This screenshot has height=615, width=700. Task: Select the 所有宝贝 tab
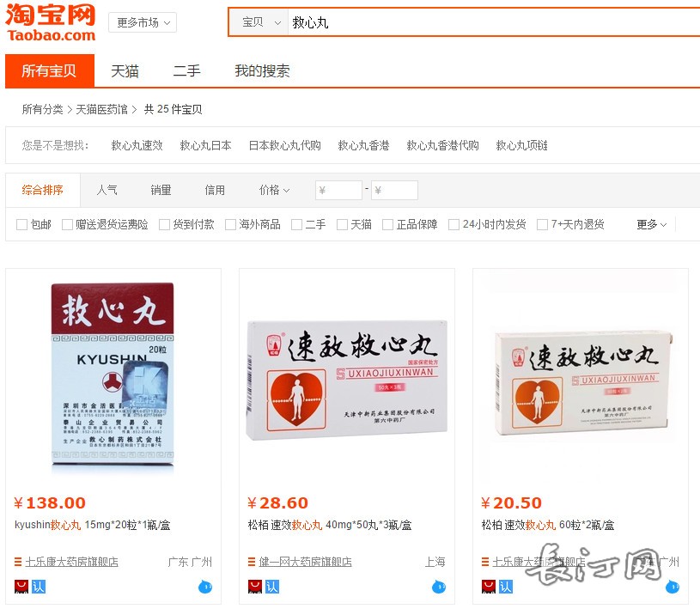coord(50,70)
